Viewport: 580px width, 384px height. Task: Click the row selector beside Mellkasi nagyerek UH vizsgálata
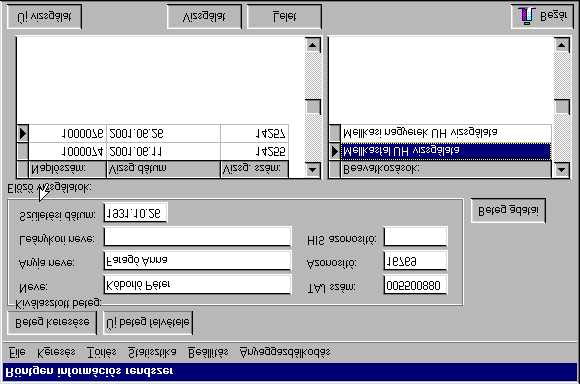(335, 133)
